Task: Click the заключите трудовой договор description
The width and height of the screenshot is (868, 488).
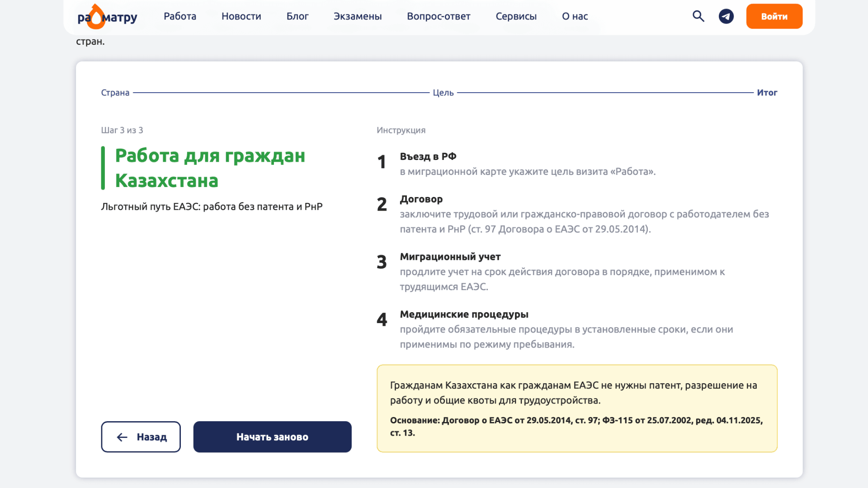Action: pos(584,221)
